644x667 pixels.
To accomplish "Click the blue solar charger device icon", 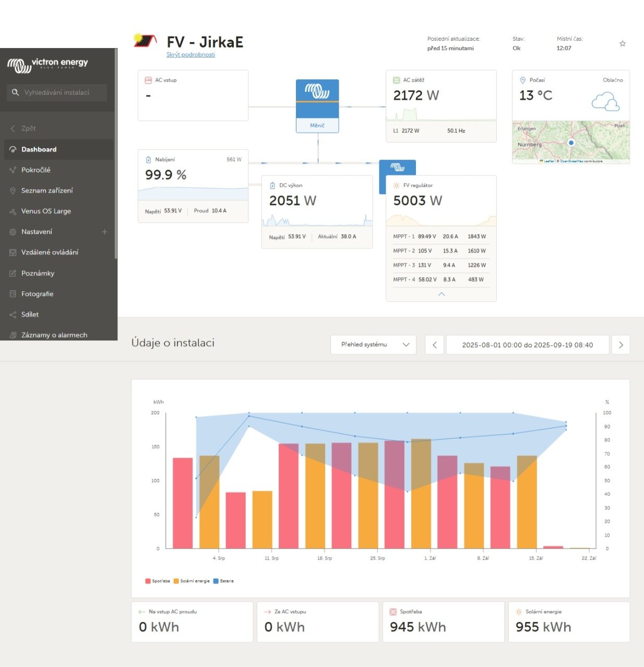I will pos(397,168).
